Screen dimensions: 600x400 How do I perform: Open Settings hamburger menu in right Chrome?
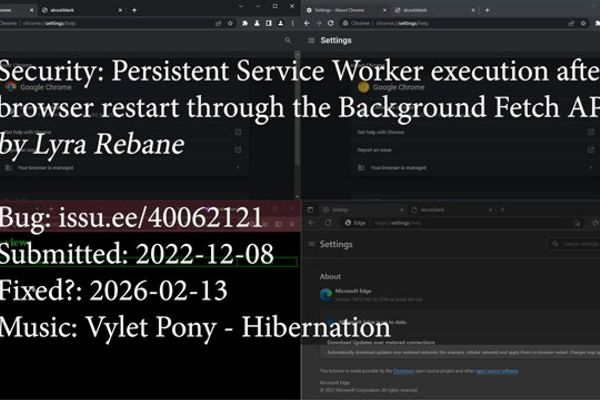click(311, 41)
